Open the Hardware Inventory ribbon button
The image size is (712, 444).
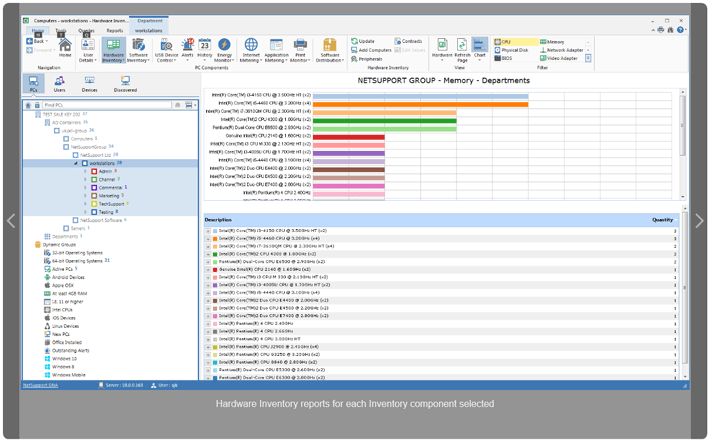click(112, 50)
